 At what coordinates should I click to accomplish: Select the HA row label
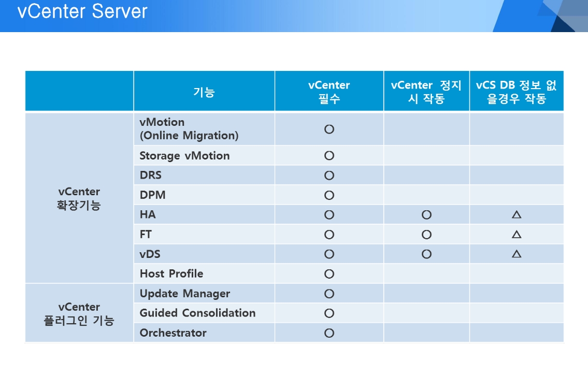(147, 214)
